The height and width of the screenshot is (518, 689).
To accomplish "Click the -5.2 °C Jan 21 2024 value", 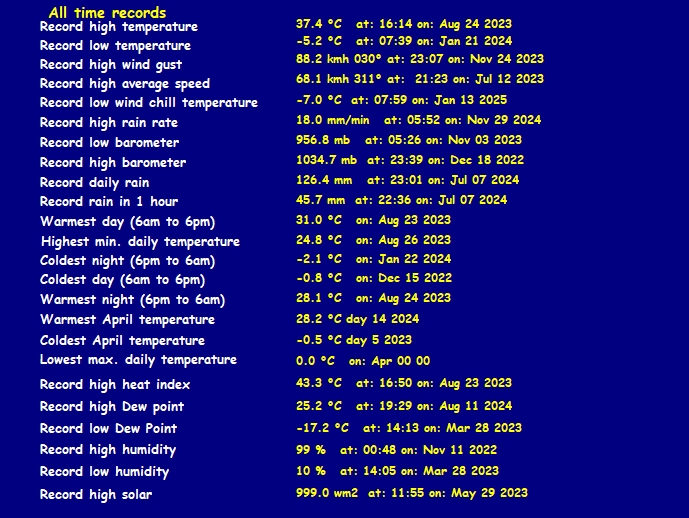I will (404, 41).
